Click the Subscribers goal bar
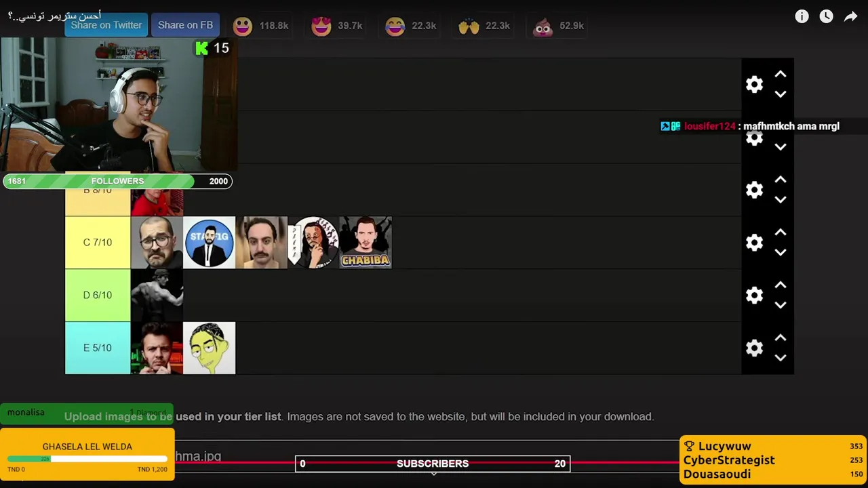The height and width of the screenshot is (488, 868). click(x=433, y=464)
